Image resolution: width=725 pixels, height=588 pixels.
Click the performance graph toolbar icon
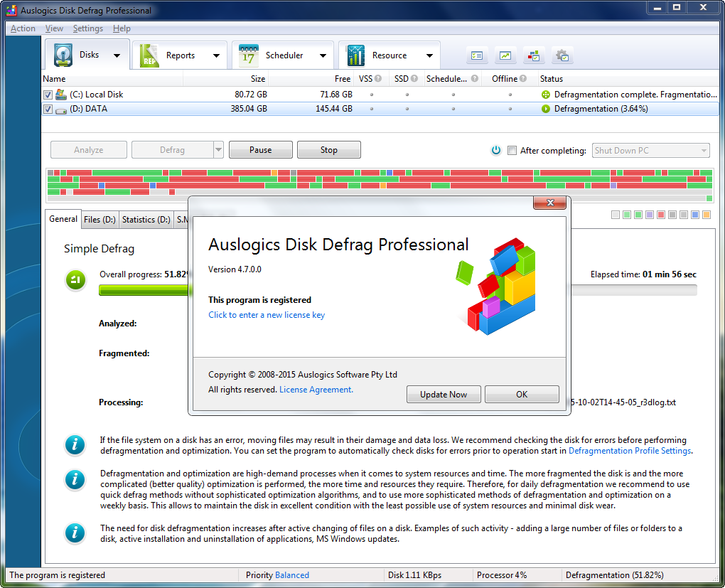click(505, 55)
